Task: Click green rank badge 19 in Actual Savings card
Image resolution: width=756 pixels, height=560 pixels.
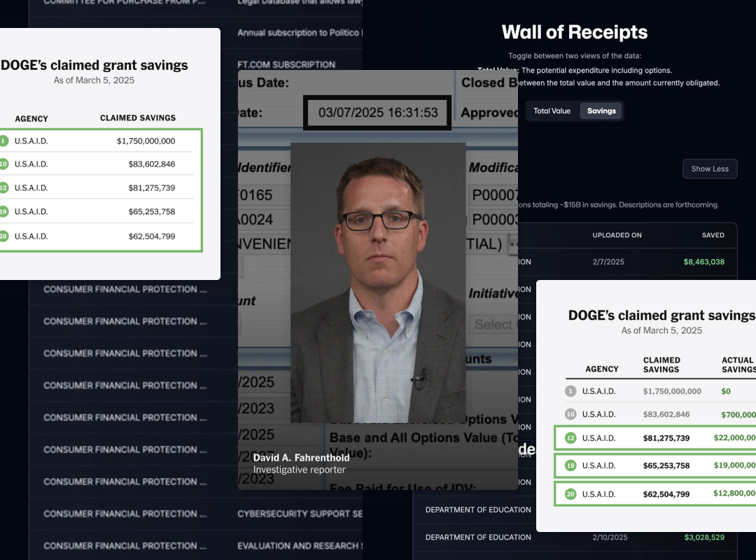Action: click(570, 465)
